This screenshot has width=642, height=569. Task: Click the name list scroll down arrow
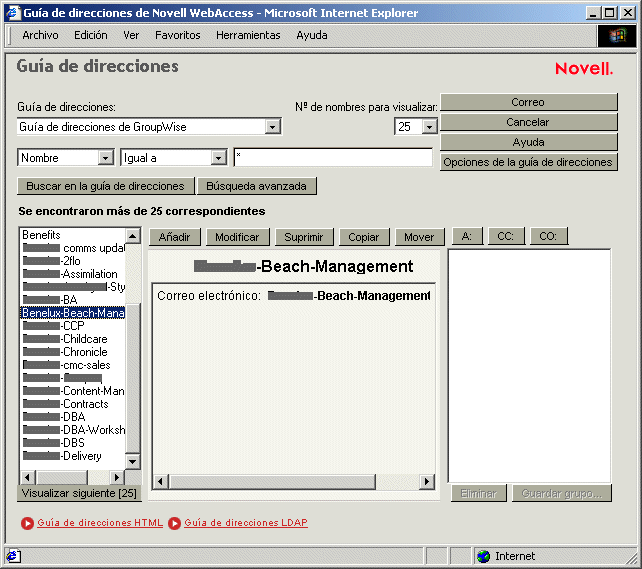133,462
